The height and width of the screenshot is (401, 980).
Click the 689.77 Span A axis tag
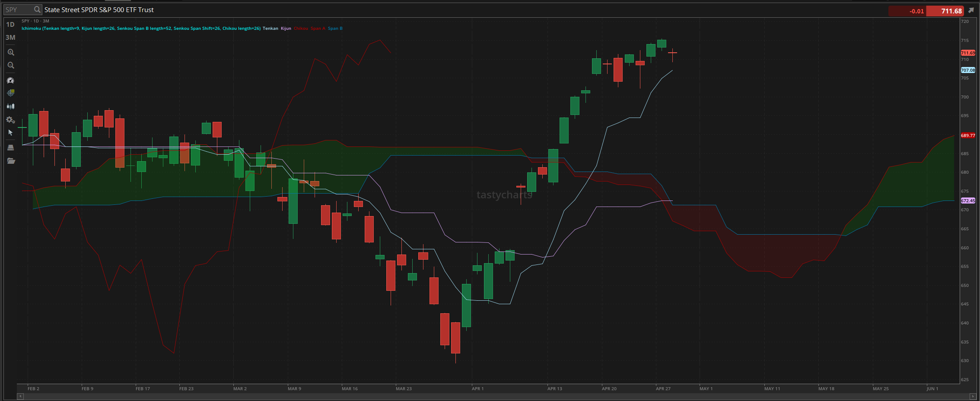968,135
